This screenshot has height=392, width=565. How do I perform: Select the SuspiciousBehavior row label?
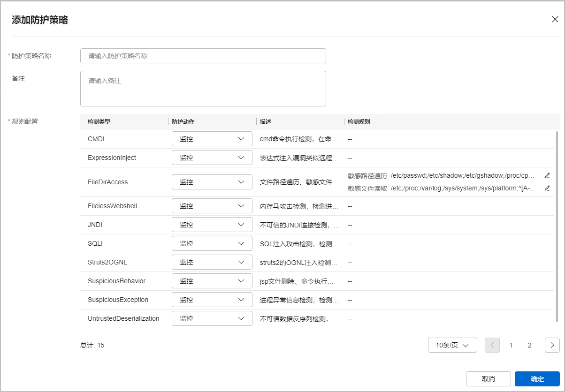pyautogui.click(x=116, y=281)
